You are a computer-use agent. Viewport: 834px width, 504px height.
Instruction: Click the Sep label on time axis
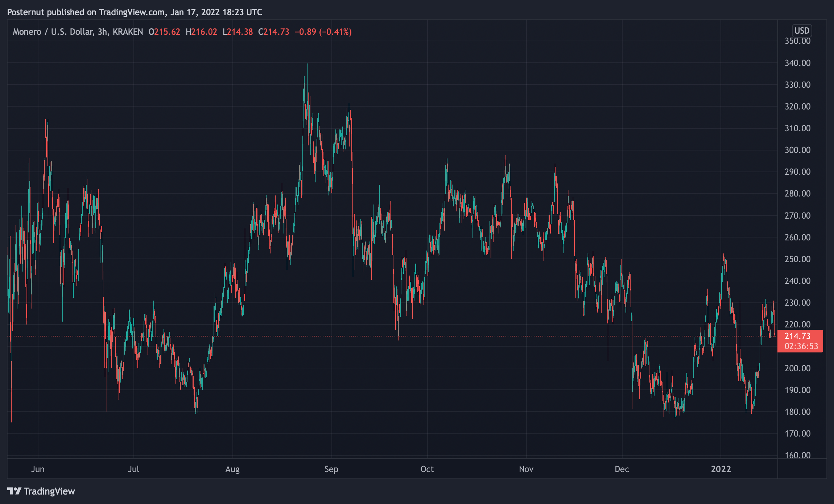point(331,469)
